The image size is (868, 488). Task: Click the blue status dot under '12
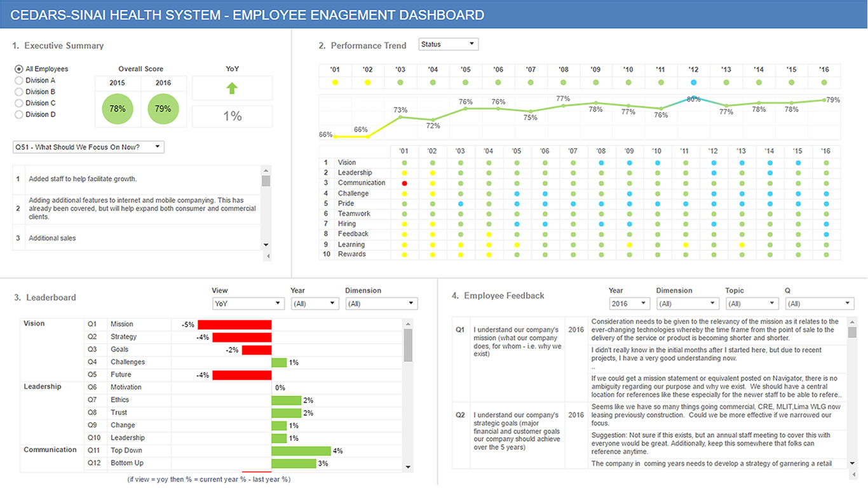(x=693, y=83)
